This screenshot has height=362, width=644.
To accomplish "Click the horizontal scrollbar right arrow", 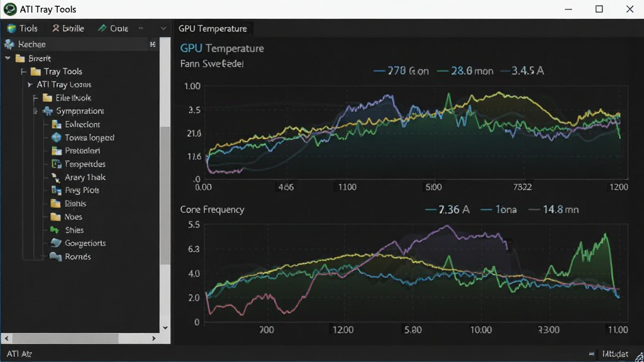I will (153, 338).
